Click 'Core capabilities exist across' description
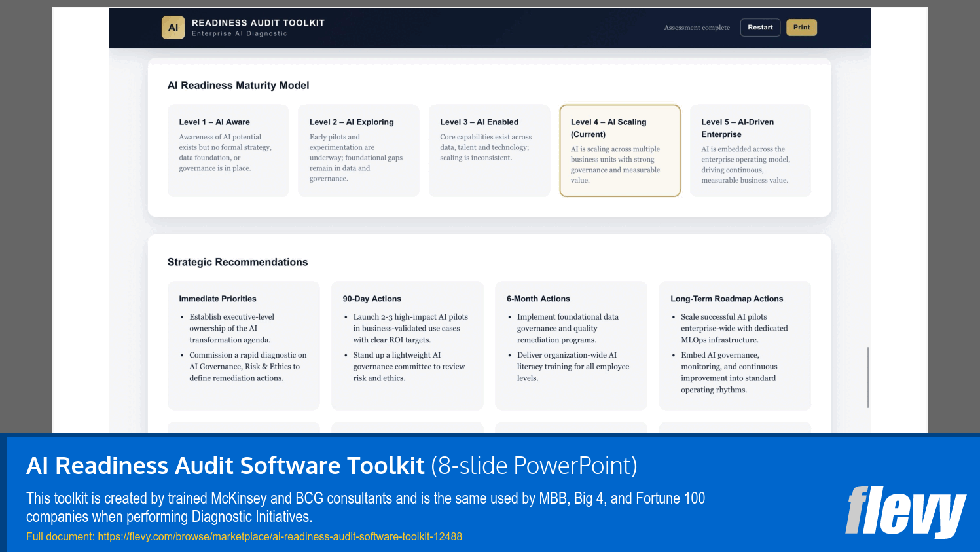 (x=486, y=147)
